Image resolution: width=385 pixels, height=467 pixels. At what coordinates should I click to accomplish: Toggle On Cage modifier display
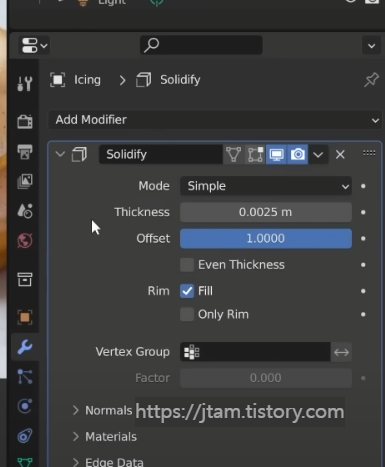click(234, 154)
